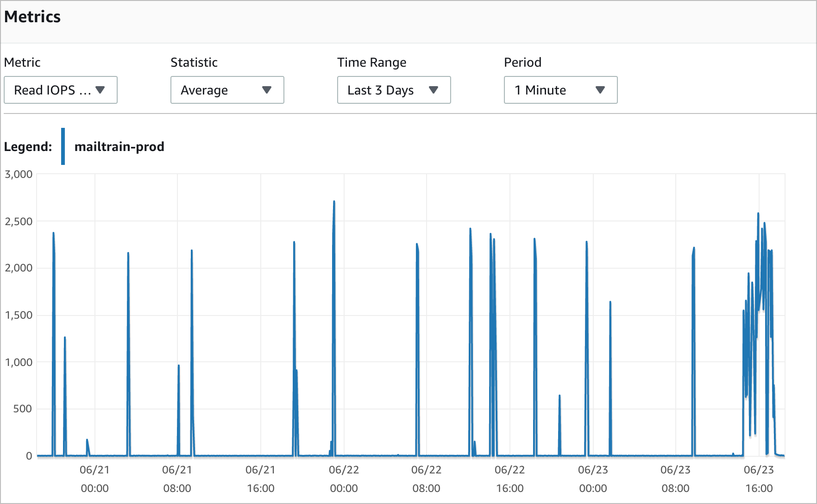Click the Period dropdown chevron arrow
Image resolution: width=817 pixels, height=504 pixels.
pos(600,90)
